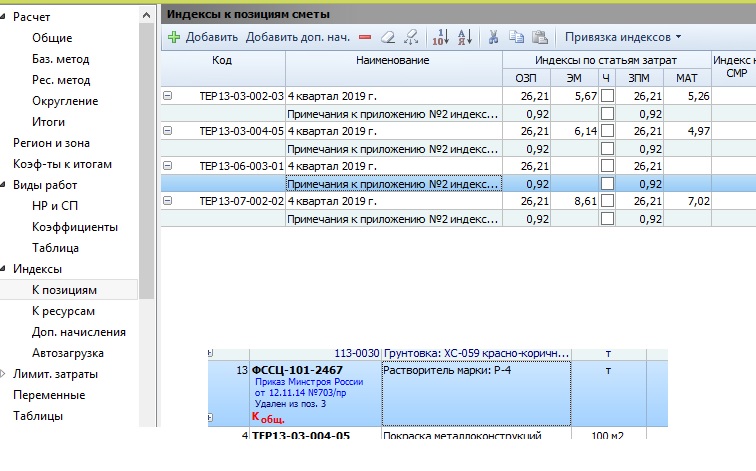Click the eraser clear icon
Viewport: 756px width, 471px height.
pos(388,37)
